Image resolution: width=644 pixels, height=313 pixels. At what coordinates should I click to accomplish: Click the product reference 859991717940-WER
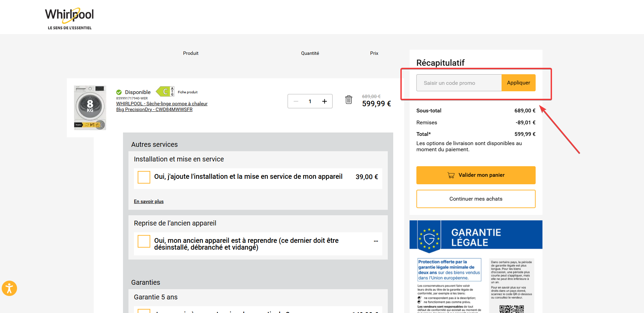click(x=132, y=98)
